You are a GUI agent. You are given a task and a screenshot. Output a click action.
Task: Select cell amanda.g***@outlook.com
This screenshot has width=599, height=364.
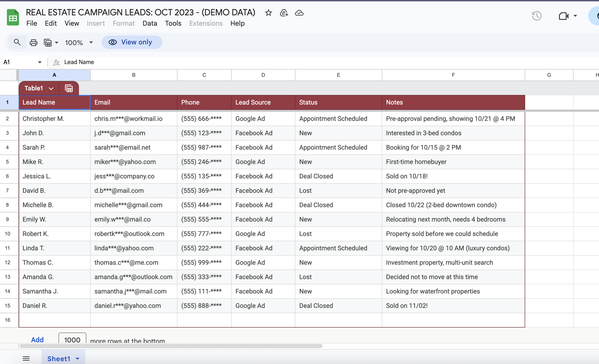click(x=134, y=277)
